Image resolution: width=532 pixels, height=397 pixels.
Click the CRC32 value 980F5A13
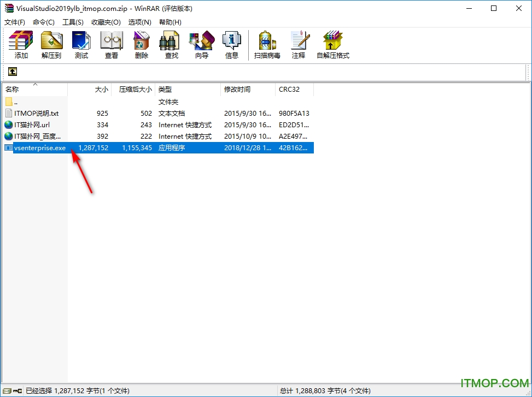[x=294, y=113]
